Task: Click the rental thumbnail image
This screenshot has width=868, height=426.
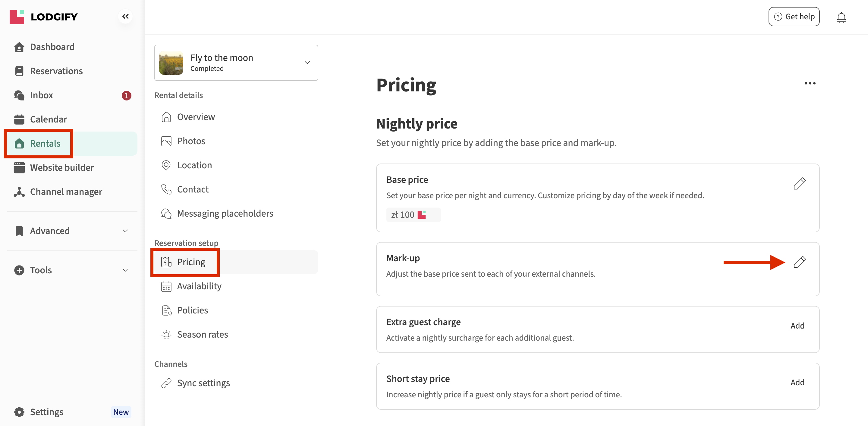Action: [171, 63]
